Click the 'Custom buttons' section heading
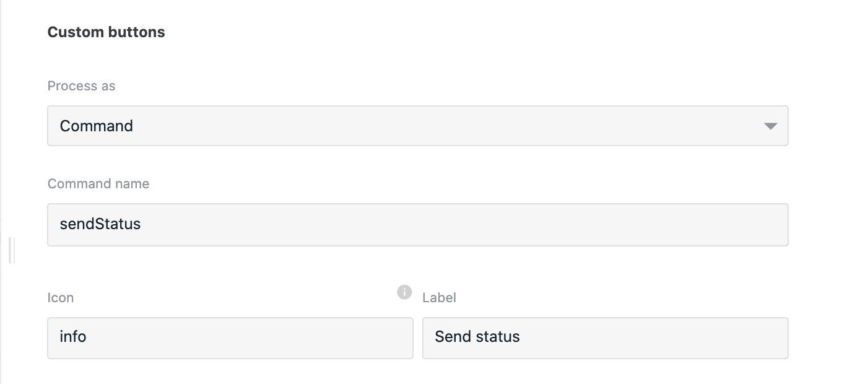This screenshot has height=384, width=868. 106,32
